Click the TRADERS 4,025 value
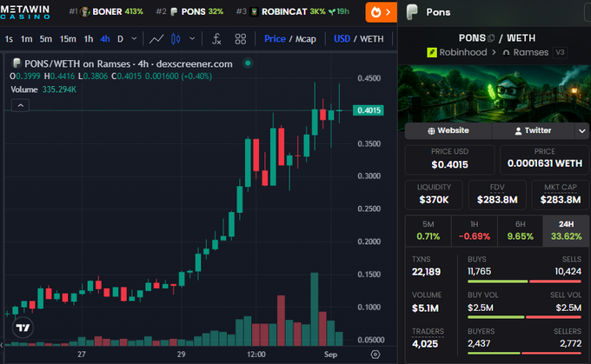Screen dimensions: 591x364 (x=425, y=344)
